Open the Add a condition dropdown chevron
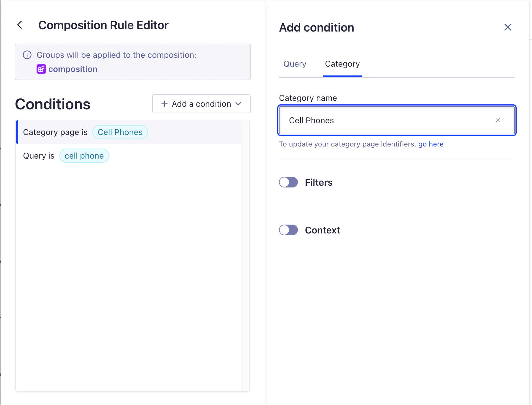532x405 pixels. tap(239, 104)
